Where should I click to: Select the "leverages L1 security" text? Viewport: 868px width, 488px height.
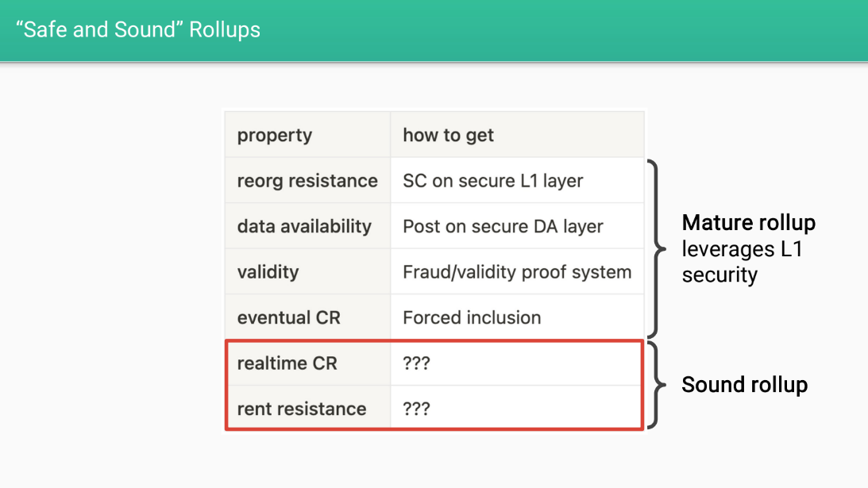(742, 262)
